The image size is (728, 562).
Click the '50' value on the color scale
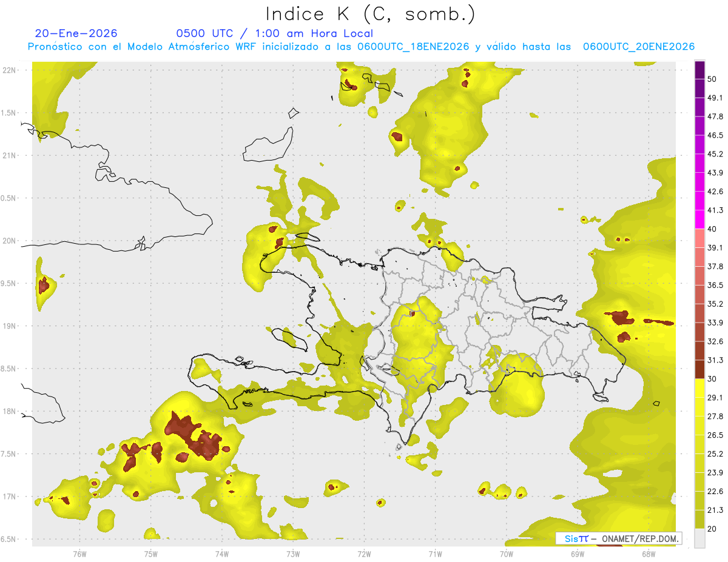tap(712, 79)
